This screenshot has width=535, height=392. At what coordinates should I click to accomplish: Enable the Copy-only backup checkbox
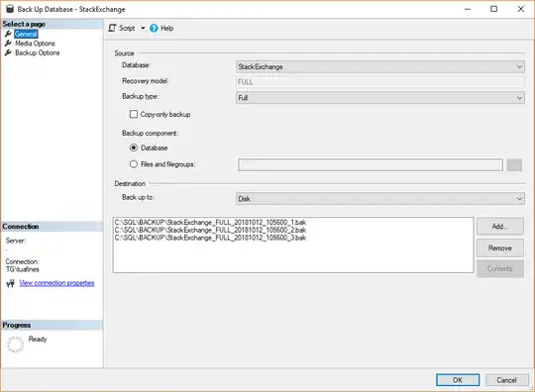[134, 114]
